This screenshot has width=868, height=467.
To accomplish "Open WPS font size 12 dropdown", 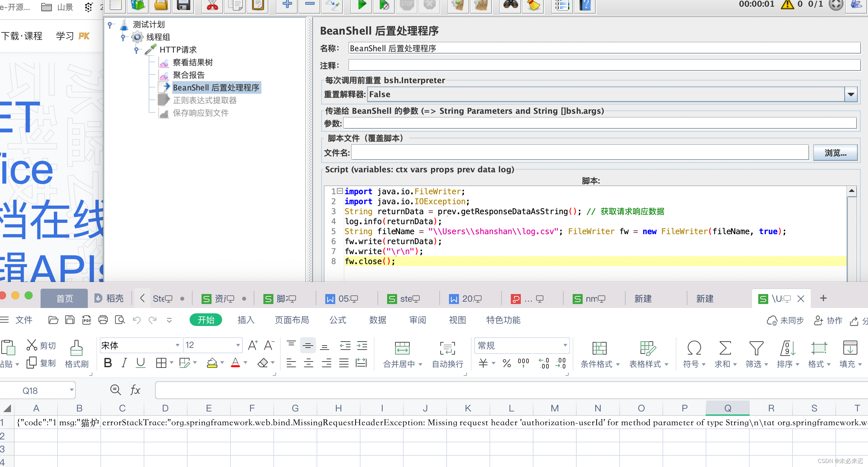I will [x=238, y=345].
